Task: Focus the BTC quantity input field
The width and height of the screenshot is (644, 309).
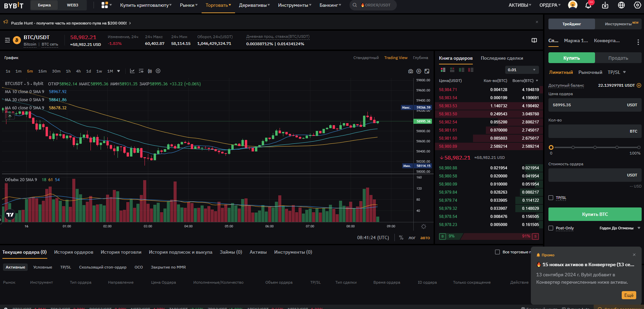Action: tap(595, 131)
